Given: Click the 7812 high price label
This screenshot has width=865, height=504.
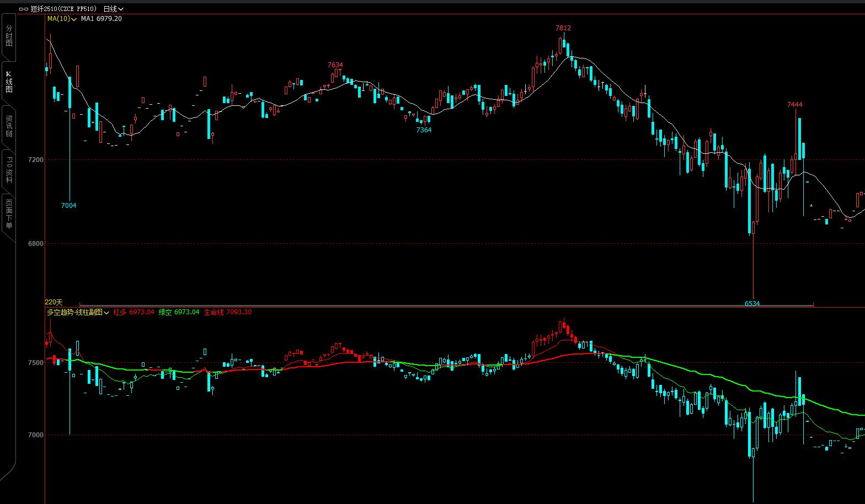Looking at the screenshot, I should pos(563,28).
